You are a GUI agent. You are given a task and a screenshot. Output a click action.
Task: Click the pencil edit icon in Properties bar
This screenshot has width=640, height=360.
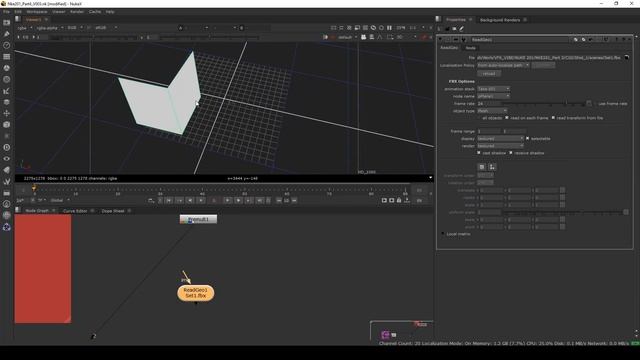[462, 29]
